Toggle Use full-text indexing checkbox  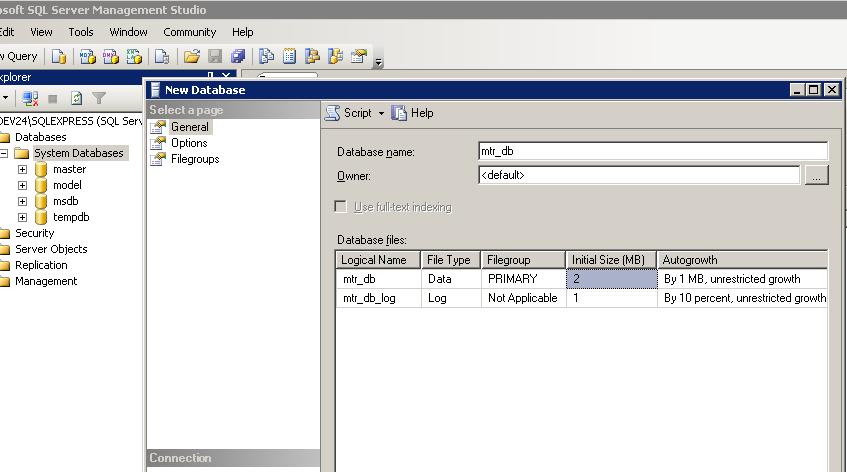click(340, 207)
